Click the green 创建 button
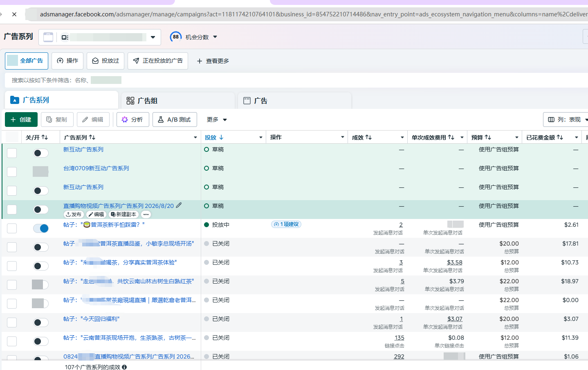Image resolution: width=588 pixels, height=370 pixels. [x=21, y=120]
